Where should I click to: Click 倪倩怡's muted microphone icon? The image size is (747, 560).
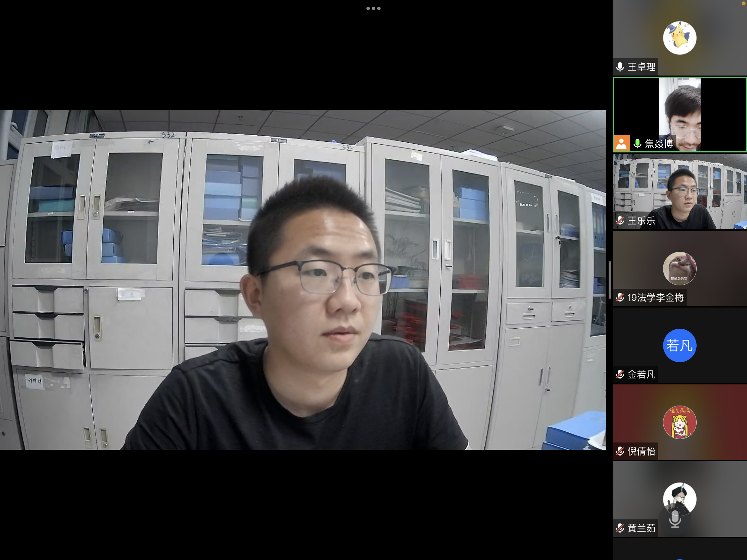tap(620, 451)
